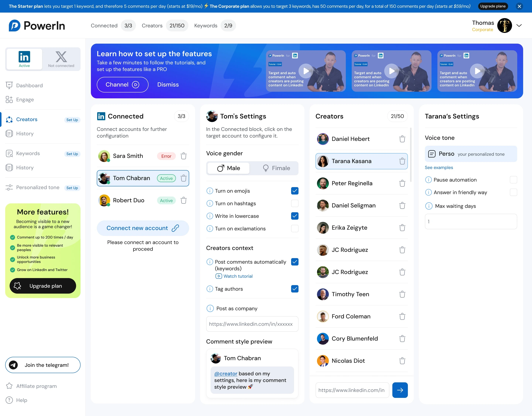Image resolution: width=532 pixels, height=416 pixels.
Task: Click the creators list scrollbar
Action: (411, 155)
